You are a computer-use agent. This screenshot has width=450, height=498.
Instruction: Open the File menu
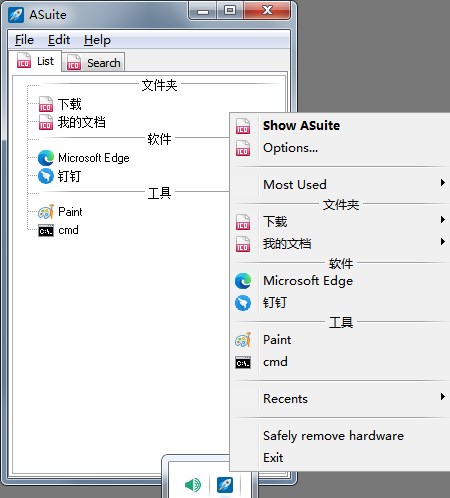pos(24,40)
